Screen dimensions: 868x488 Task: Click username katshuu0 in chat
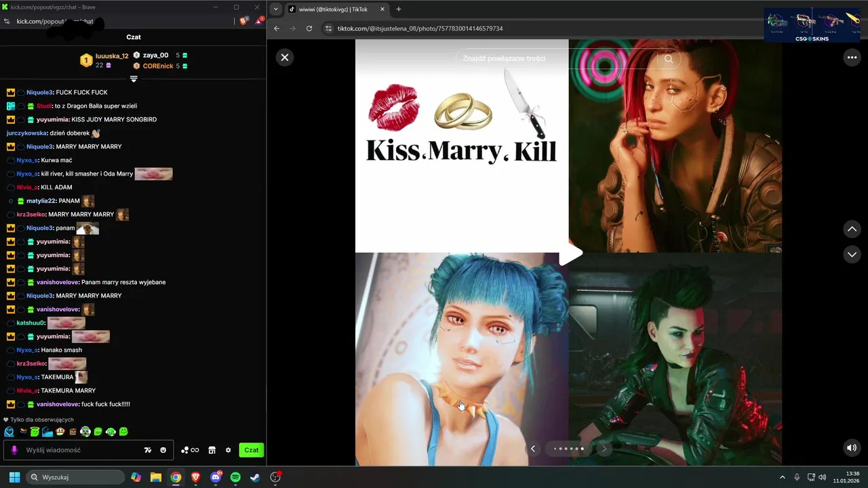[x=31, y=323]
